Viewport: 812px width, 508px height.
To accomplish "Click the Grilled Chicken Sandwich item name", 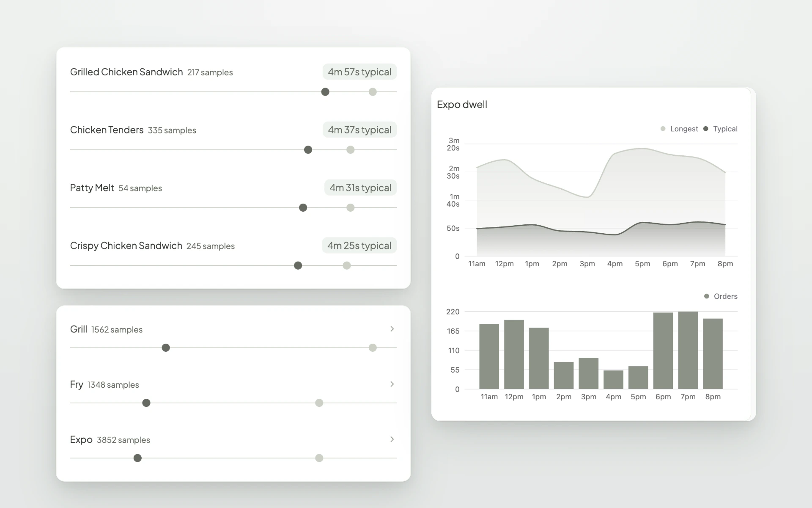I will [x=126, y=72].
